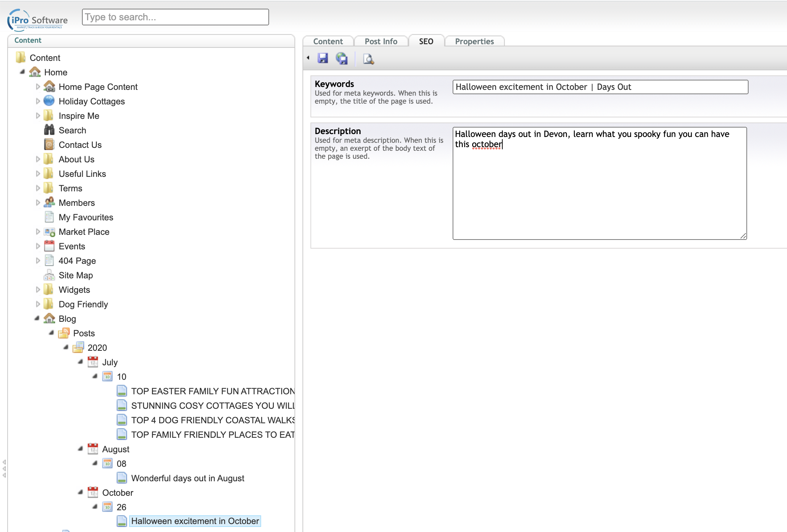Switch to the Post Info tab
The width and height of the screenshot is (787, 532).
pos(381,41)
